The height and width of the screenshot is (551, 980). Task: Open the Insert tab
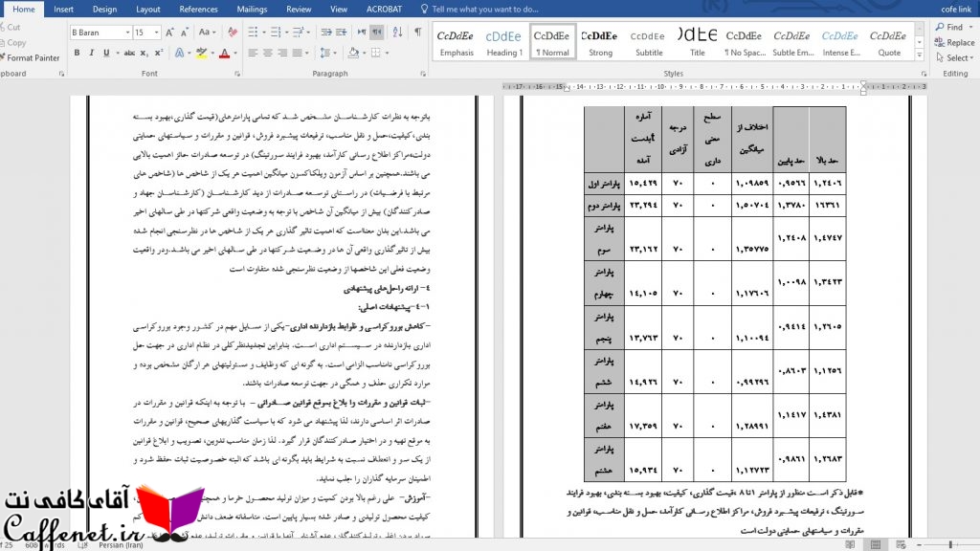point(64,9)
